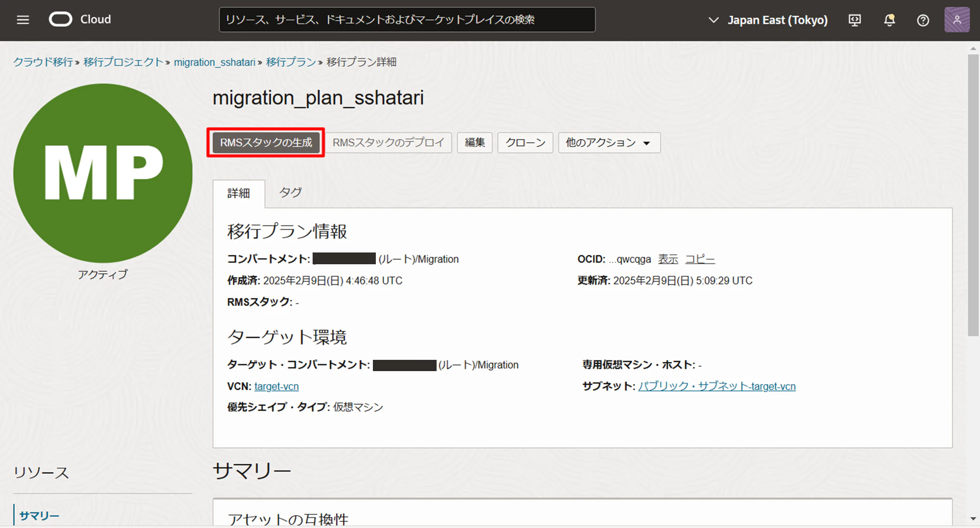Open the 他のアクション dropdown
Image resolution: width=980 pixels, height=528 pixels.
pos(609,143)
